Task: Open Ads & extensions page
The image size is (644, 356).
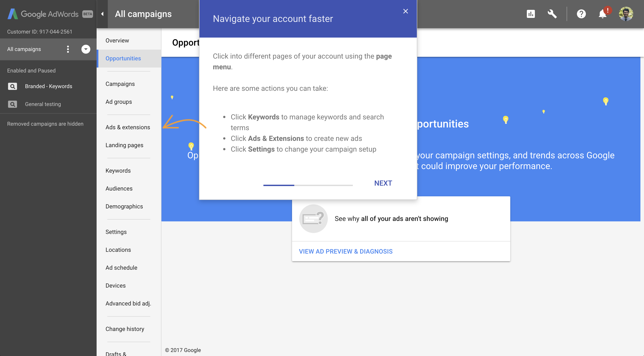Action: coord(128,127)
